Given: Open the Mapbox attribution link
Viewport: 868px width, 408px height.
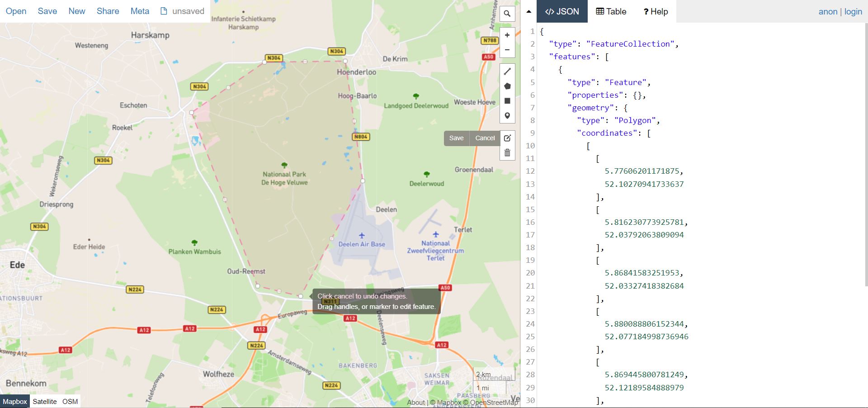Looking at the screenshot, I should [445, 402].
